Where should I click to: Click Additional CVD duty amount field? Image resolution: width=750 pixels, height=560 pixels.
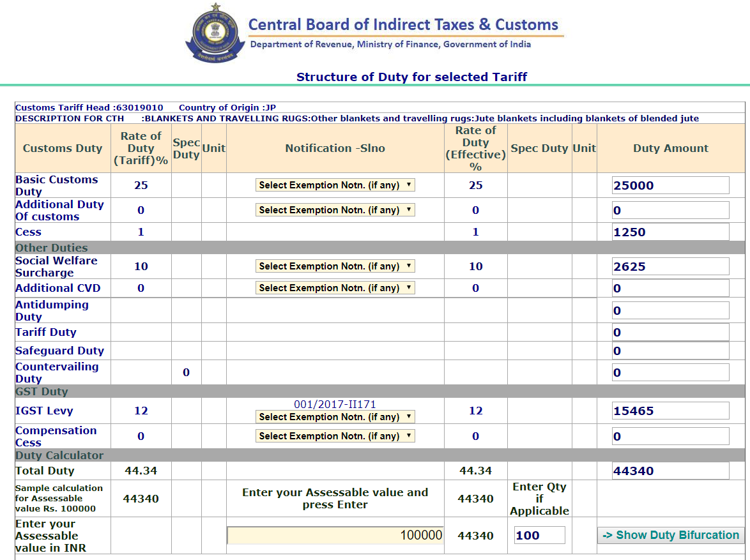(671, 288)
